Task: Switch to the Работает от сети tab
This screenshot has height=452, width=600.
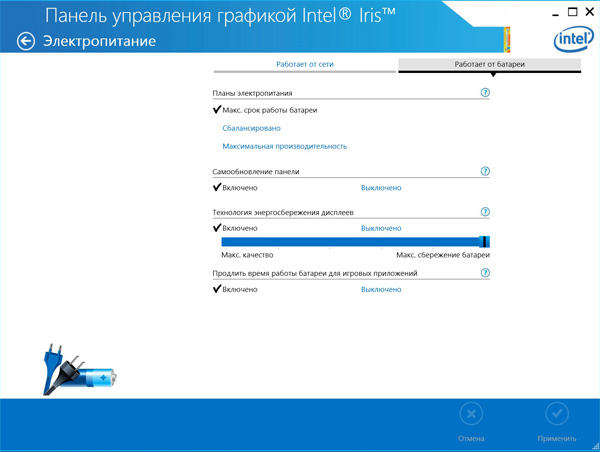Action: 305,64
